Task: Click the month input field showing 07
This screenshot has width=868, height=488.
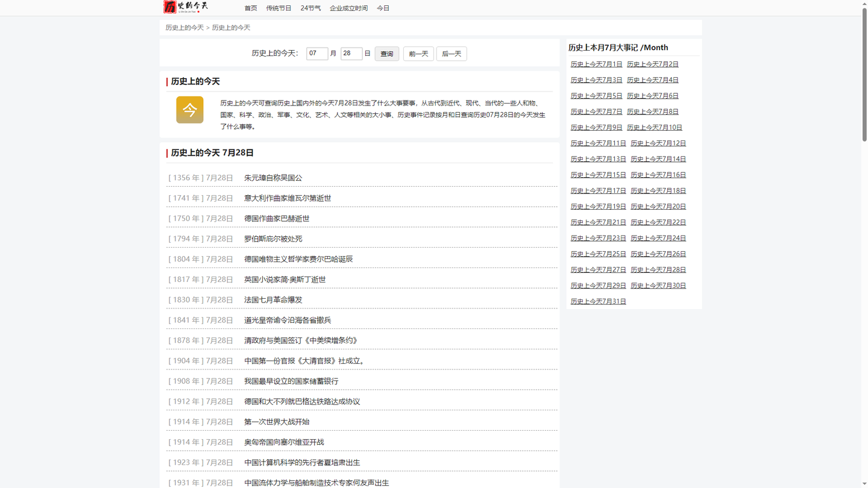Action: (317, 54)
